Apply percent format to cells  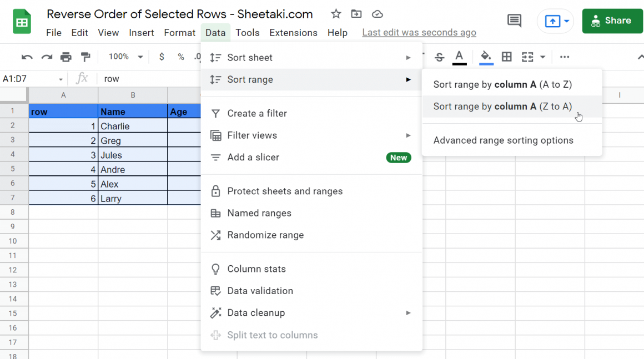point(180,57)
